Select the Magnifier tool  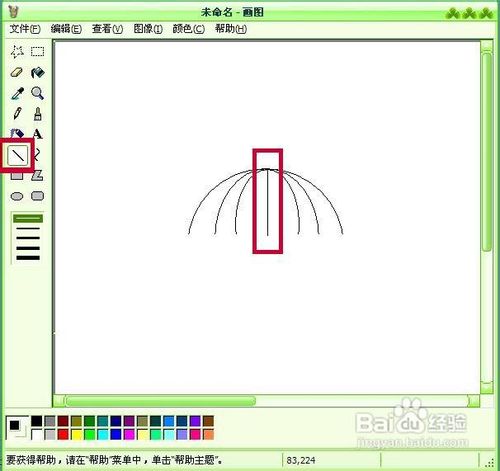pyautogui.click(x=37, y=93)
